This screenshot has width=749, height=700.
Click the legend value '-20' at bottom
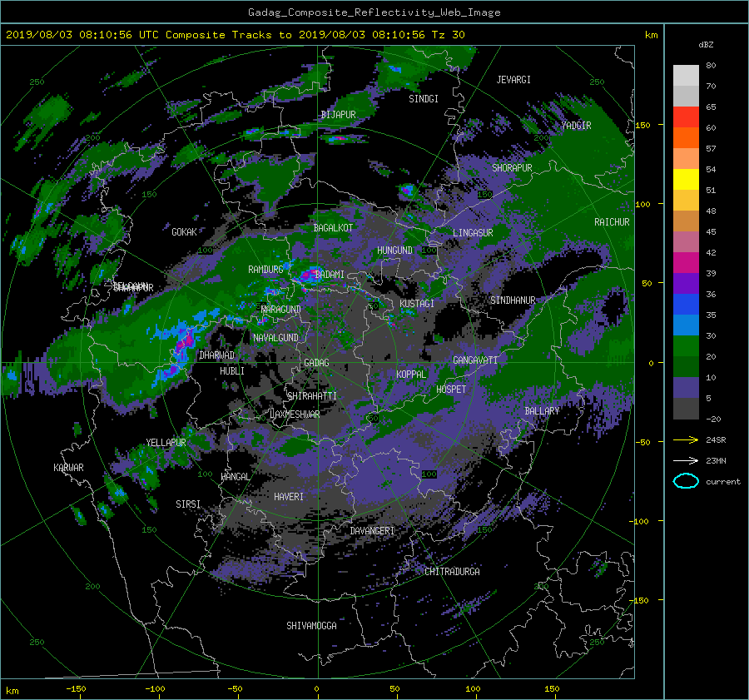click(x=713, y=419)
